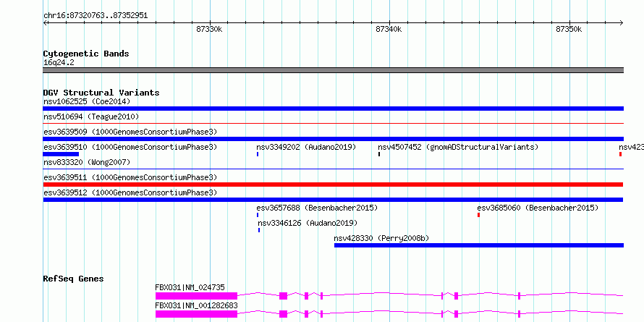Select the small red esv3685060 marker
Screen dimensions: 644x322
pos(478,215)
